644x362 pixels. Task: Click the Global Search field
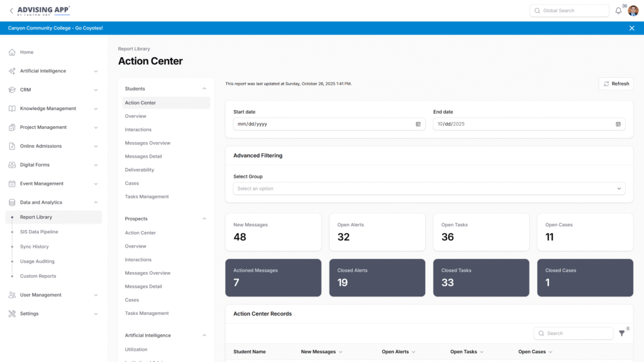click(569, 11)
